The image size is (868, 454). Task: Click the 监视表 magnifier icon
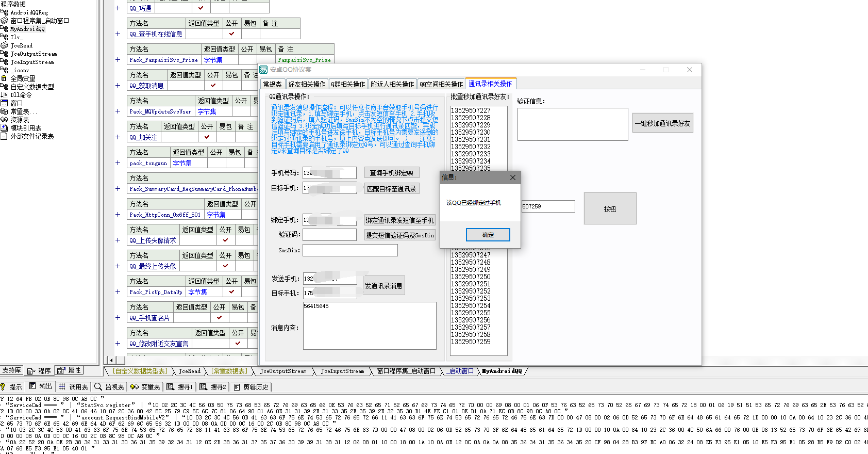point(98,386)
